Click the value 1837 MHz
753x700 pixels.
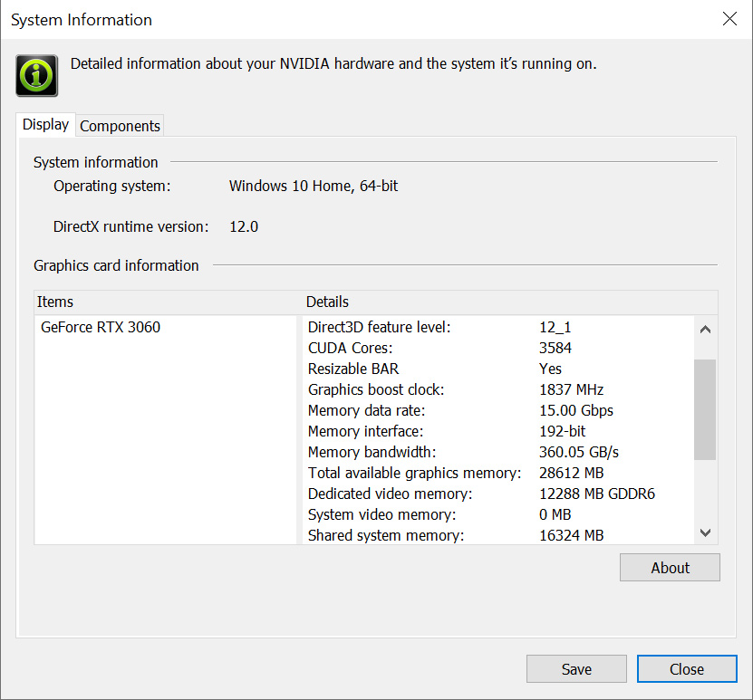[x=572, y=389]
